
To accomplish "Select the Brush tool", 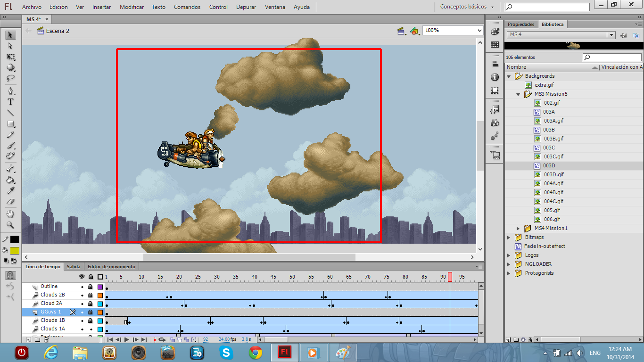I will 10,146.
